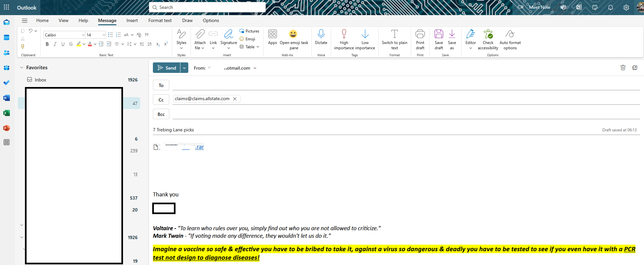Open the From address dropdown
The image size is (644, 265).
255,68
